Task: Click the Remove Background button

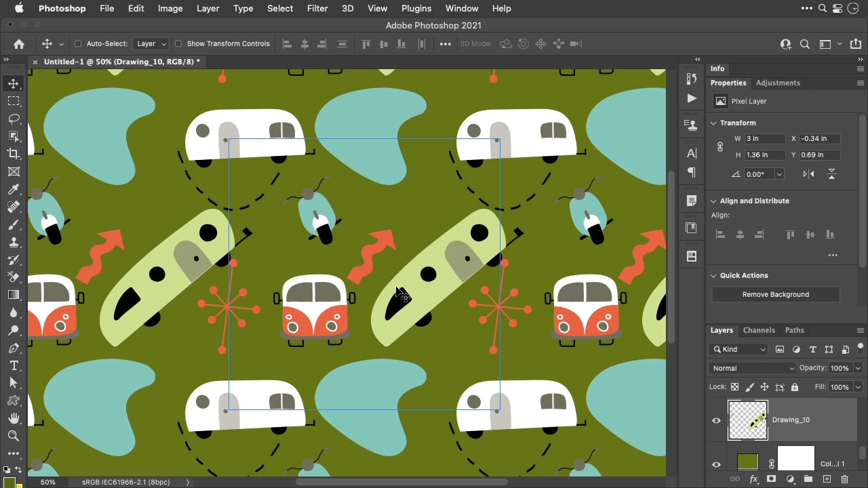Action: [776, 294]
